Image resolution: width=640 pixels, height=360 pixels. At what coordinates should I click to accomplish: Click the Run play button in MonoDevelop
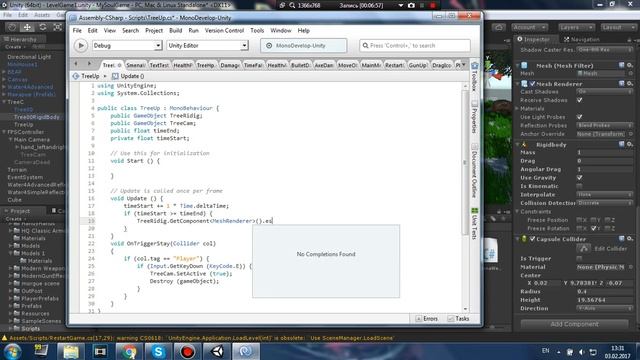click(x=81, y=46)
